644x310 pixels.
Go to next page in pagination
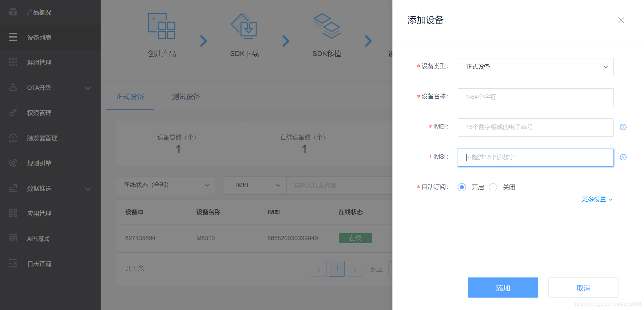[x=355, y=269]
